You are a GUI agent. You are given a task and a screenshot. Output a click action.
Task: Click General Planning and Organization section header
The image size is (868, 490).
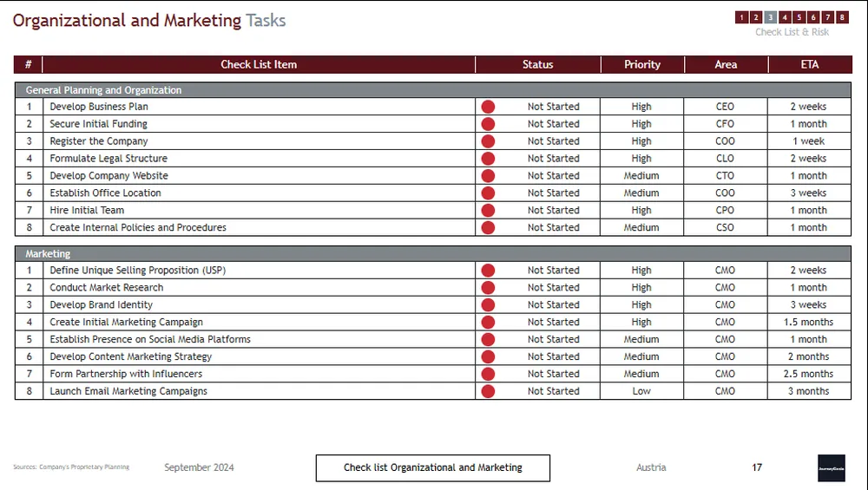433,89
